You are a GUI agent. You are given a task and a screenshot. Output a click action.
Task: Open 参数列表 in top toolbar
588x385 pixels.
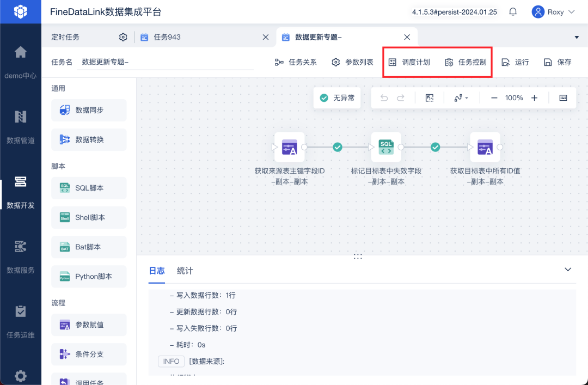pyautogui.click(x=352, y=62)
